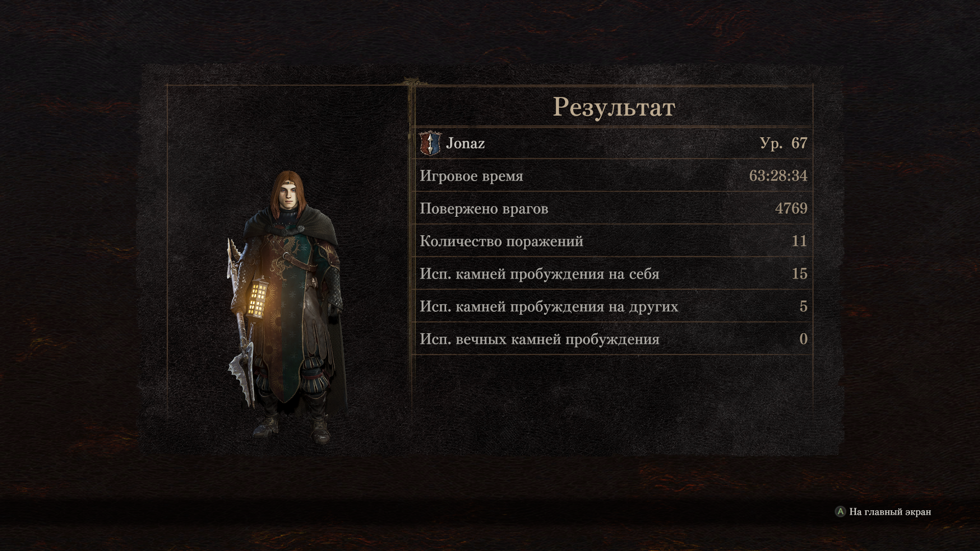Click the vocation shield icon beside Jonaz

429,143
